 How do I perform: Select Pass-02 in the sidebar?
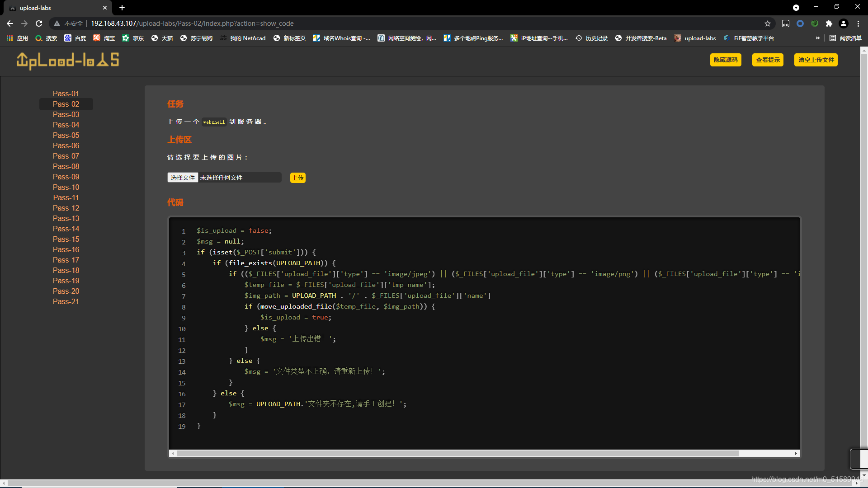[x=66, y=104]
